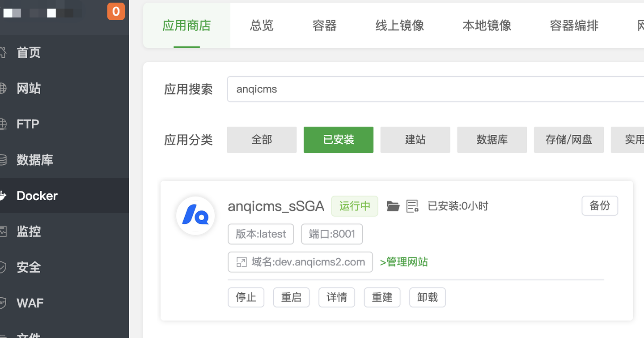Filter apps by 数据库 category
Screen dimensions: 644x338
coord(492,140)
